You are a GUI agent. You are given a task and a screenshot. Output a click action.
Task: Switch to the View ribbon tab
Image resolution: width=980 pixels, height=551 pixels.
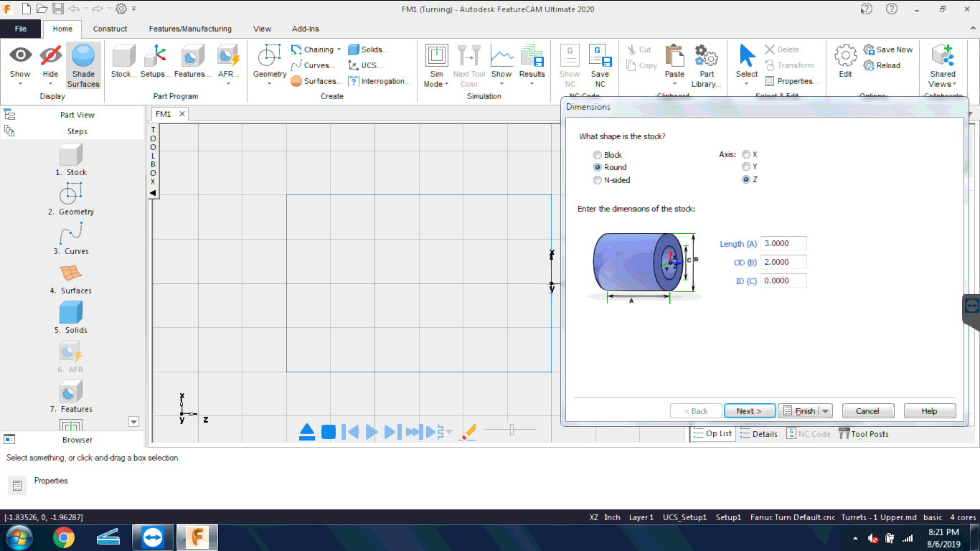(x=262, y=29)
